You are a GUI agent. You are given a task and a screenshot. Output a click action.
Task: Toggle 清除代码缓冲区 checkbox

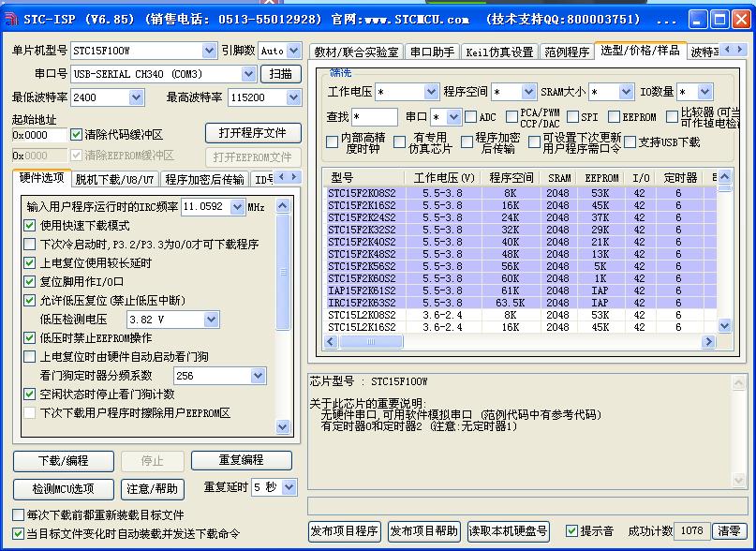(x=76, y=134)
